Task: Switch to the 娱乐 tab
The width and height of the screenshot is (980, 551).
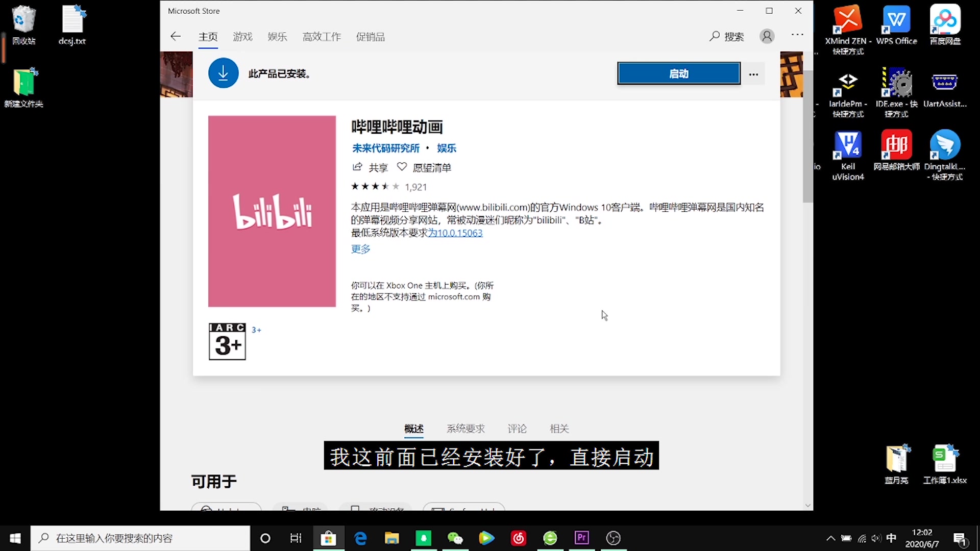Action: pyautogui.click(x=278, y=37)
